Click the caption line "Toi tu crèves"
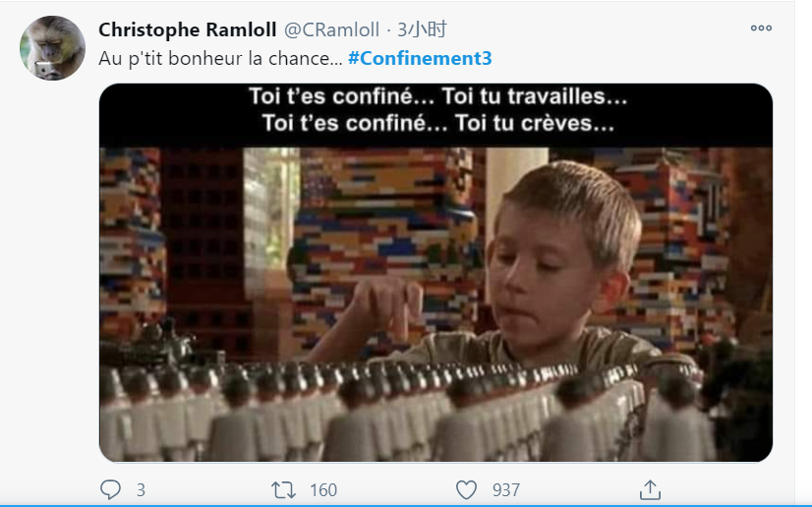812x507 pixels. tap(535, 123)
